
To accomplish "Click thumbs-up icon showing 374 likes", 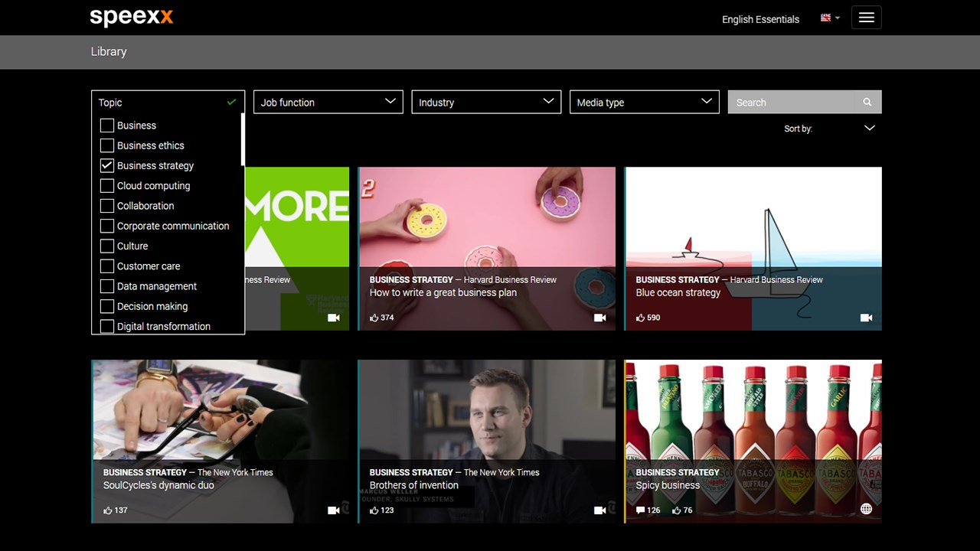I will [374, 318].
